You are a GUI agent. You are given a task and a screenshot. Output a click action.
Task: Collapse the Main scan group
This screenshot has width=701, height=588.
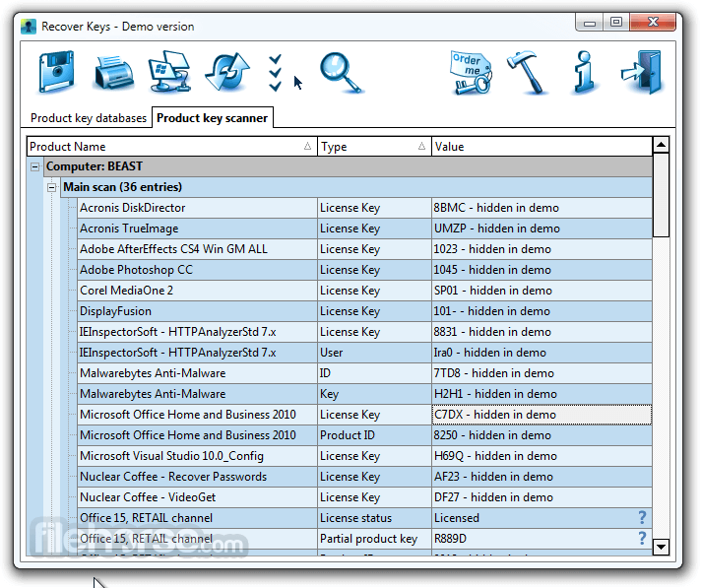(x=52, y=187)
